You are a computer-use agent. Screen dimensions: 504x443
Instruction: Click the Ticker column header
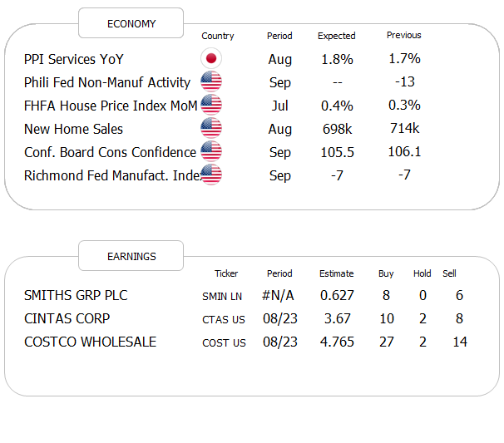pos(226,273)
